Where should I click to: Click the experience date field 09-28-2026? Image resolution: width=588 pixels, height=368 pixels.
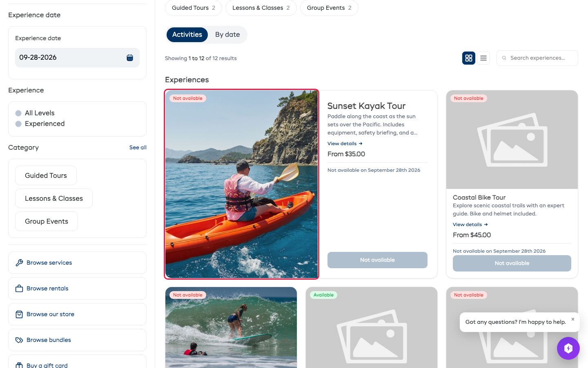coord(77,58)
